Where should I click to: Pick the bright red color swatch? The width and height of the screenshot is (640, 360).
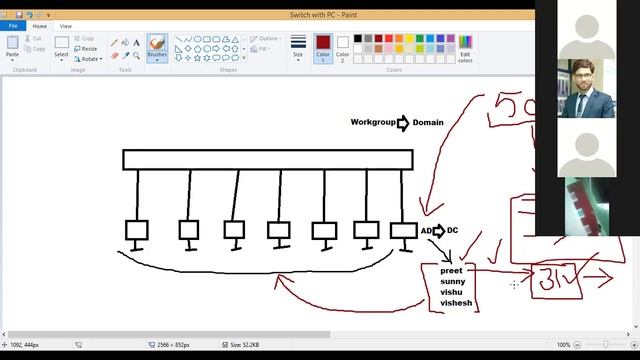coord(389,38)
